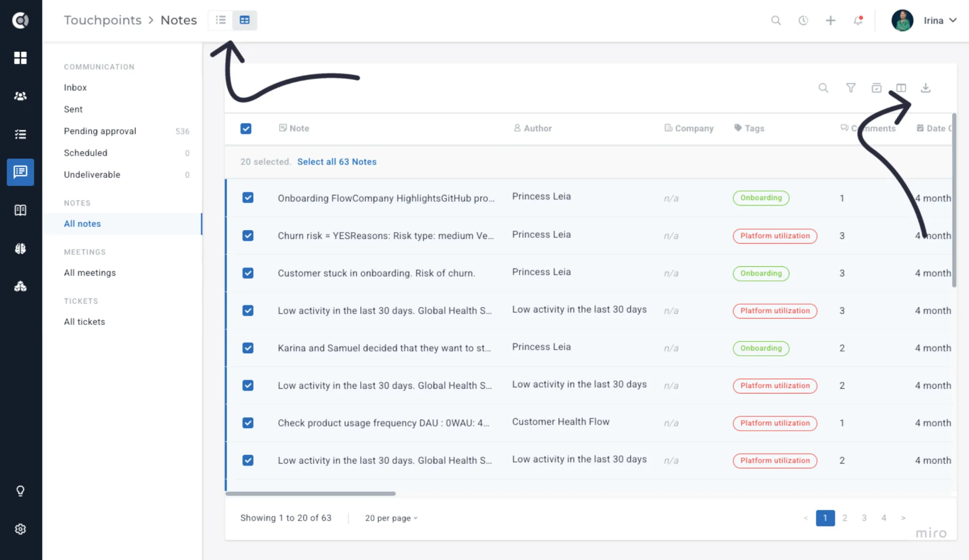This screenshot has height=560, width=969.
Task: Open the notifications bell icon
Action: coord(858,20)
